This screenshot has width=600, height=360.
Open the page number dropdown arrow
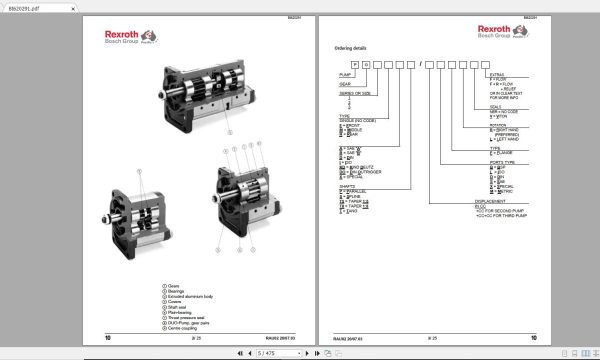tap(299, 353)
